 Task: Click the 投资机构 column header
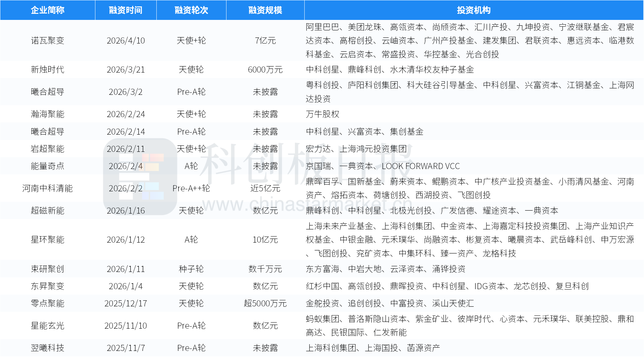click(474, 10)
